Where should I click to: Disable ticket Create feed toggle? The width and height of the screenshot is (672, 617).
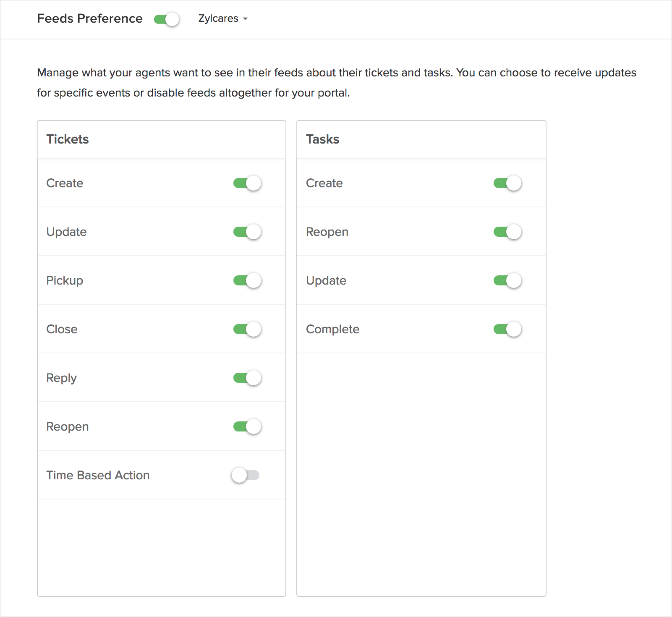(x=247, y=183)
